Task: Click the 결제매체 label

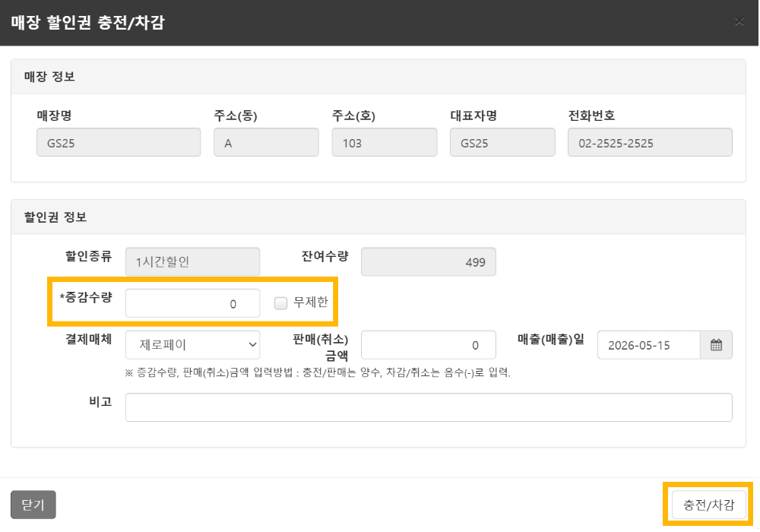Action: (89, 339)
